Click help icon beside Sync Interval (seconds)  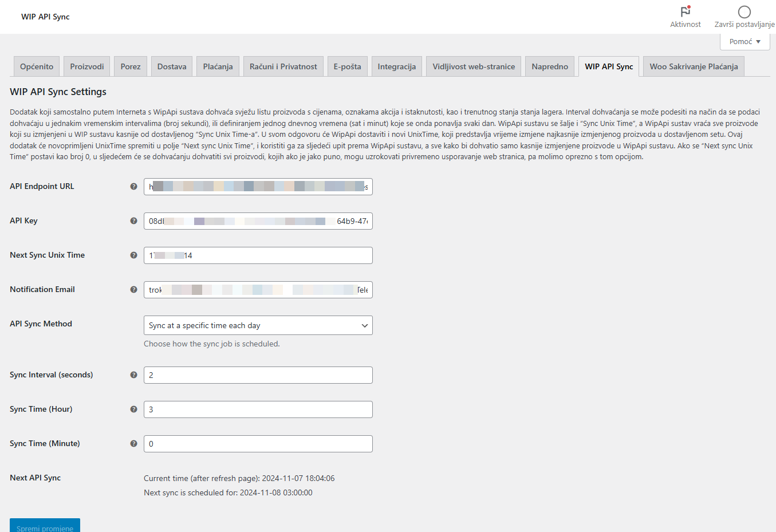(133, 375)
